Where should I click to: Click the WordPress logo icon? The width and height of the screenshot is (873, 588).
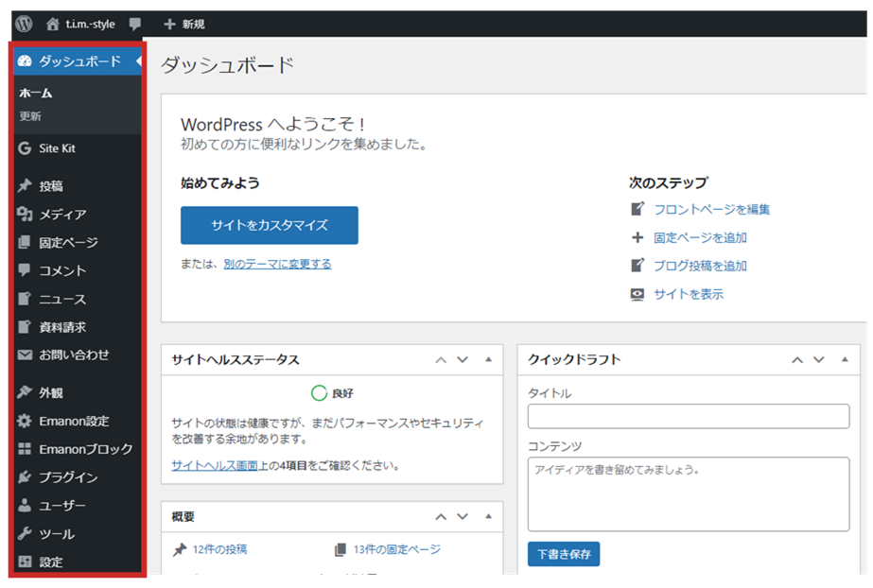point(24,24)
